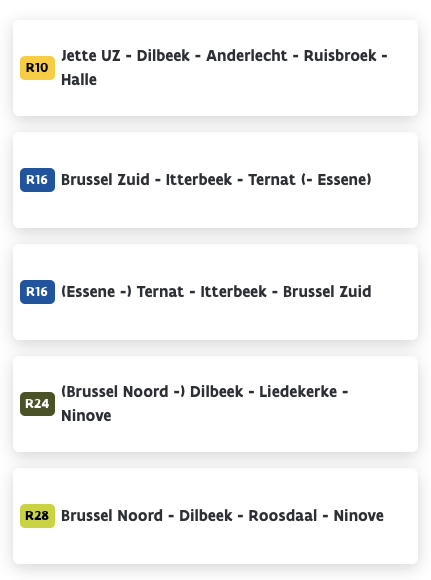Click Liedekerke in the R24 route name
The width and height of the screenshot is (431, 580).
[x=298, y=392]
